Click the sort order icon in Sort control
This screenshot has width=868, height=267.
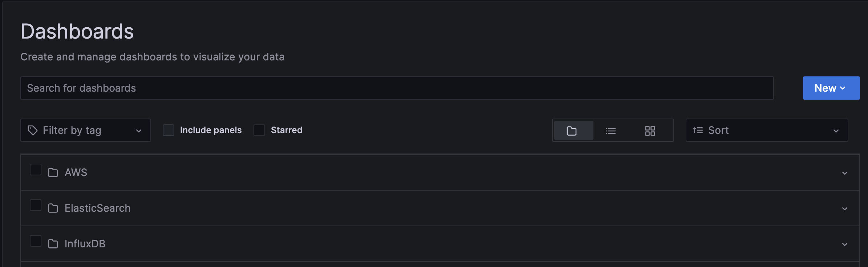(697, 130)
